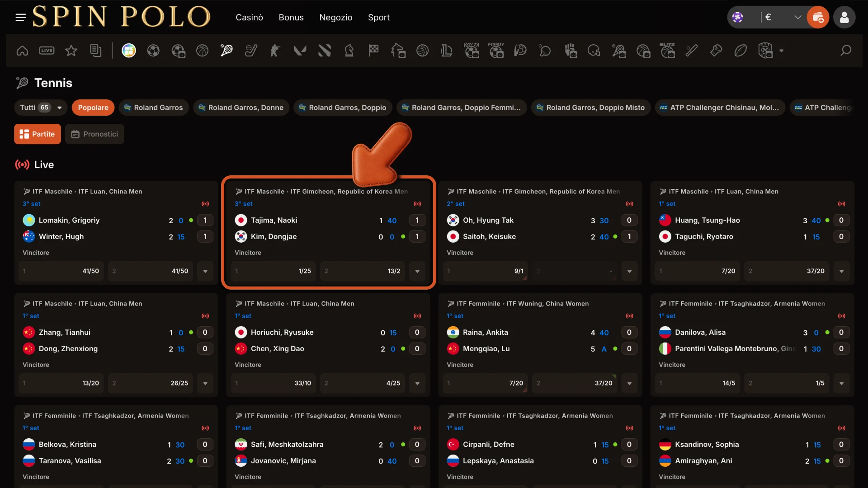
Task: Select the WC 26 colorful tournament icon
Action: [x=129, y=51]
